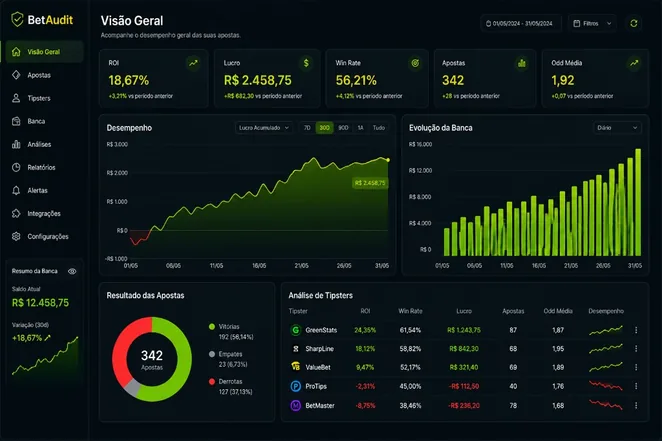The width and height of the screenshot is (662, 441).
Task: Click the ProTips tipster avatar
Action: (x=296, y=386)
